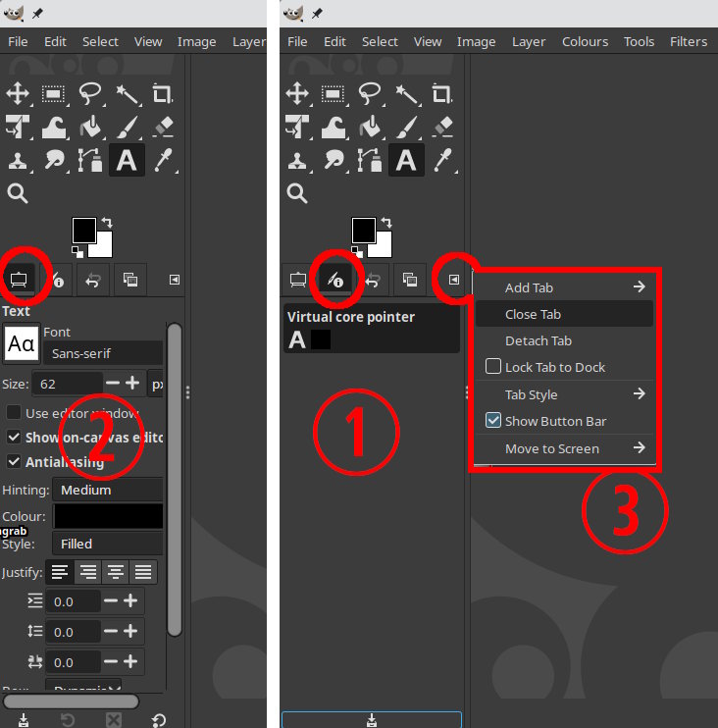
Task: Increase font size with the plus button
Action: pyautogui.click(x=132, y=383)
